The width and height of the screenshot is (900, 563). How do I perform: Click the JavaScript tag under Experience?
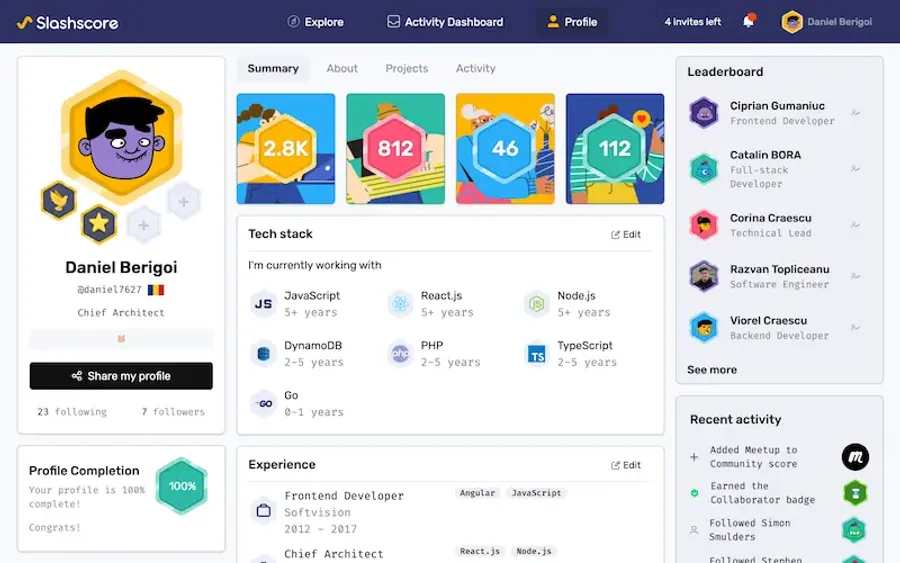(x=537, y=493)
